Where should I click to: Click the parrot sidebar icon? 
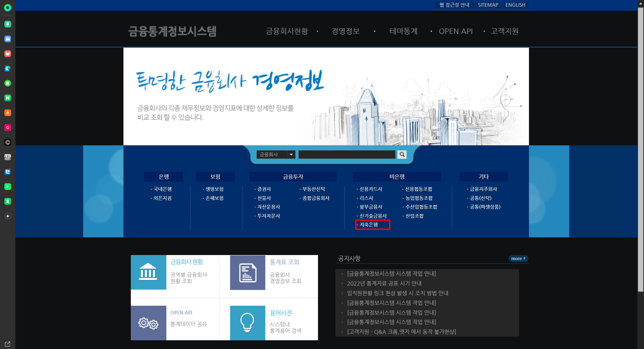8,68
